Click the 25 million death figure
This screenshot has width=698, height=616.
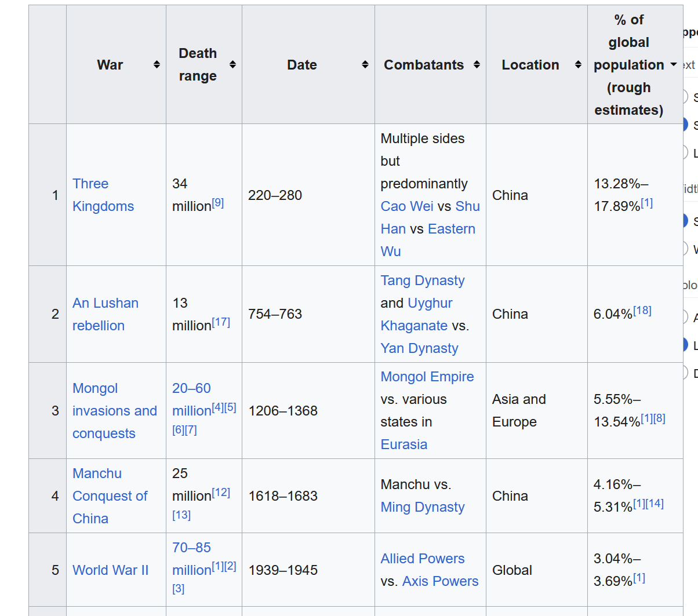(192, 484)
